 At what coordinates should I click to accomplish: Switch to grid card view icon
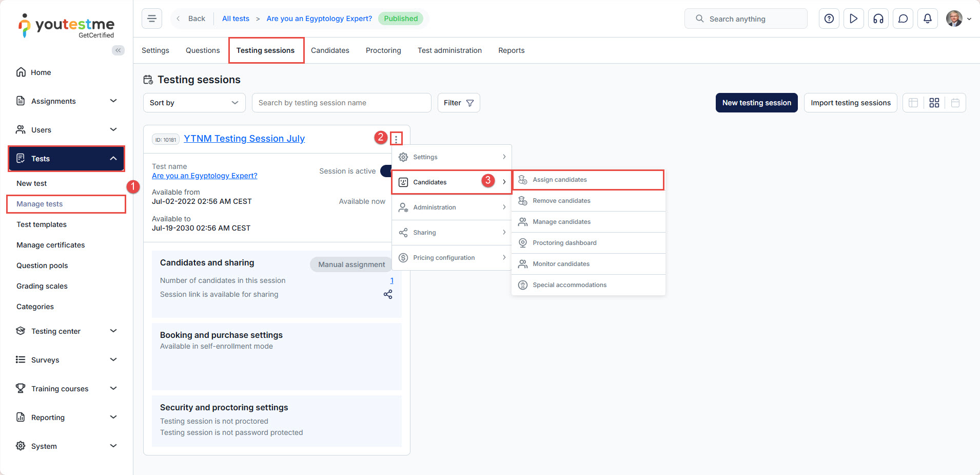click(x=934, y=103)
